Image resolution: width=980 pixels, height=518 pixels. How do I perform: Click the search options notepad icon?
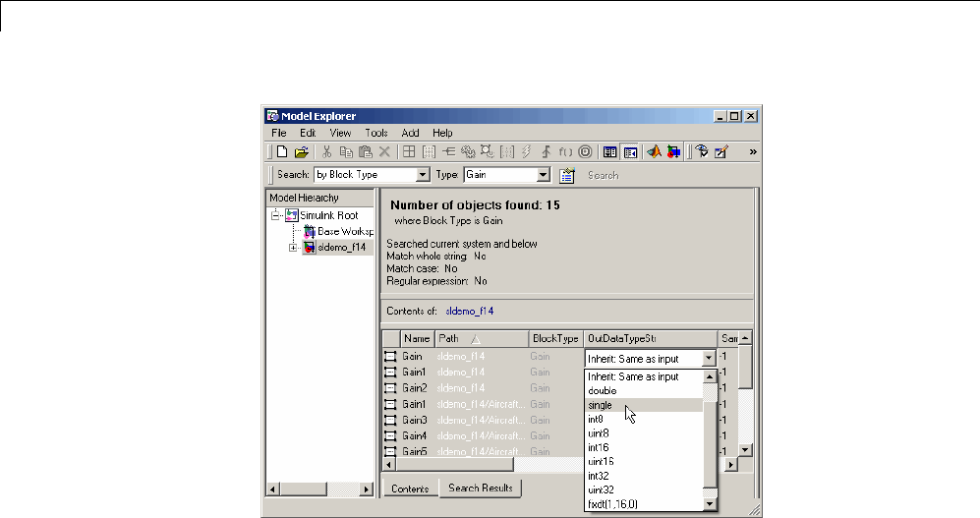(x=567, y=176)
